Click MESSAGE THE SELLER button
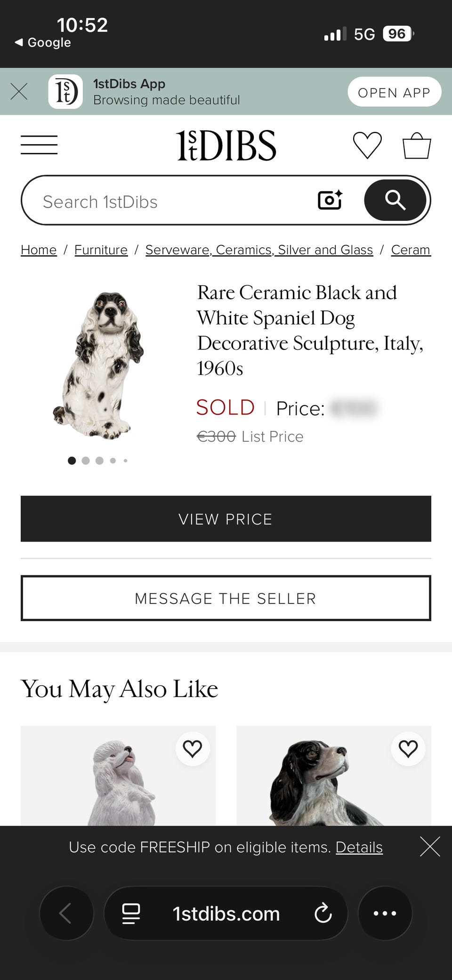This screenshot has width=452, height=980. pyautogui.click(x=226, y=598)
